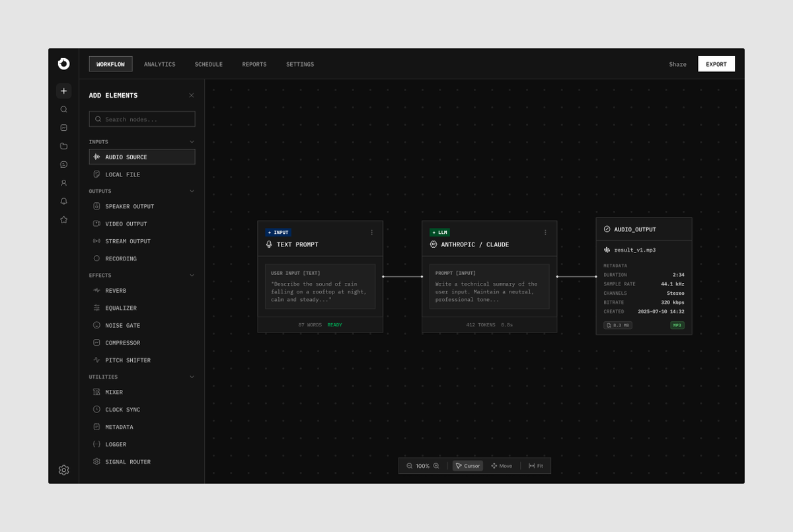This screenshot has height=532, width=793.
Task: Collapse the Outputs section
Action: pyautogui.click(x=192, y=191)
